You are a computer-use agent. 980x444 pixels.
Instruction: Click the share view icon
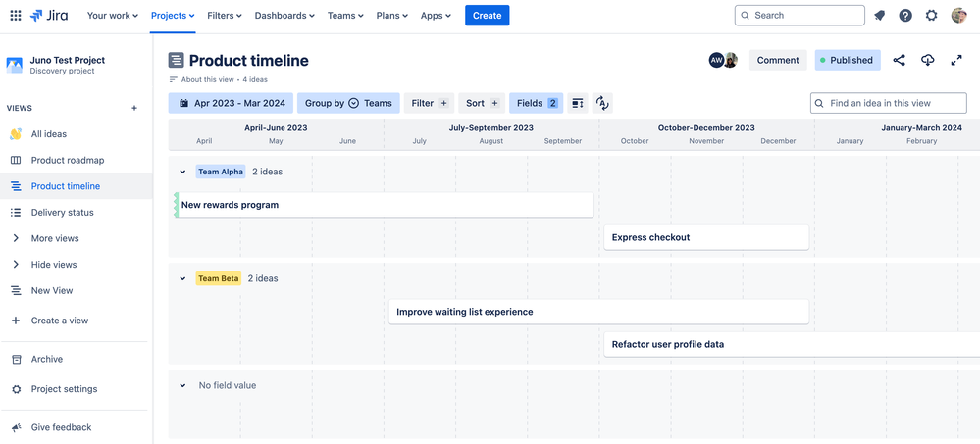[899, 60]
